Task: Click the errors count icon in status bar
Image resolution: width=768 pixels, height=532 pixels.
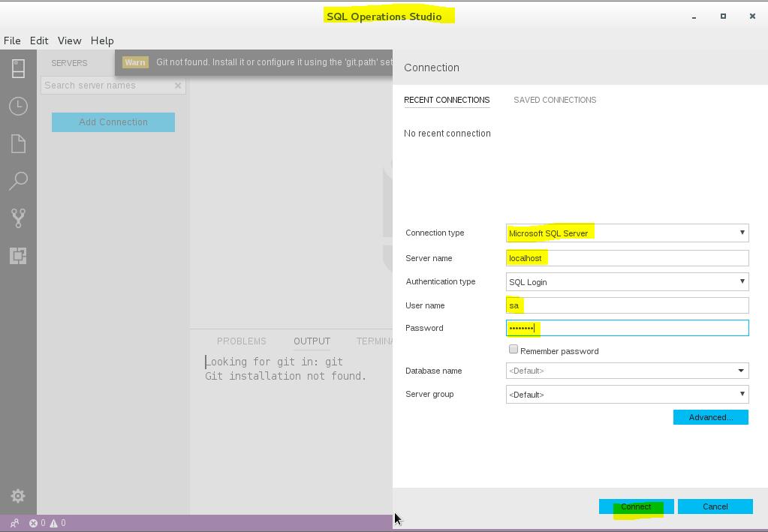Action: pos(38,523)
